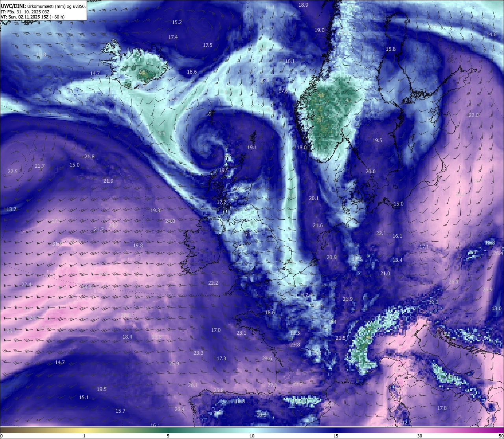Click the 15.0 value near Poland

click(x=398, y=204)
